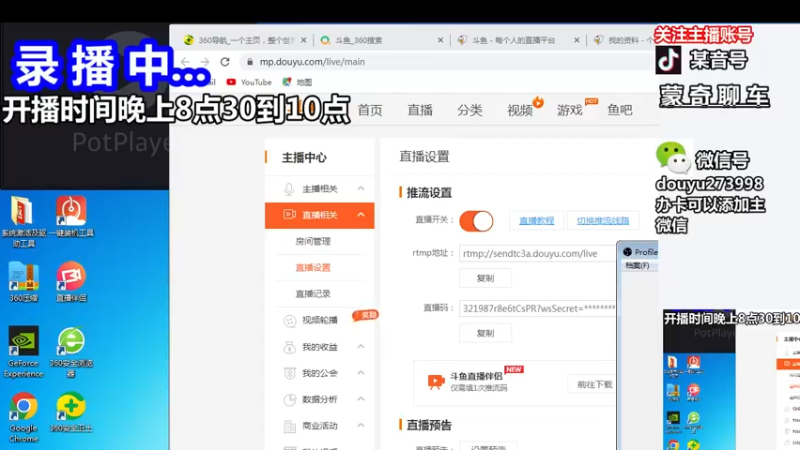Click the video icon beside 直播相关
This screenshot has height=450, width=800.
289,215
